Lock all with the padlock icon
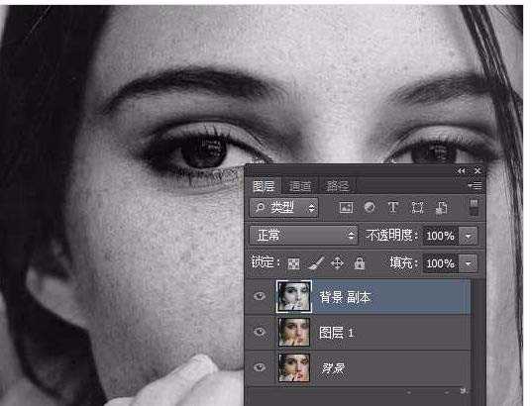Image resolution: width=532 pixels, height=406 pixels. click(x=359, y=263)
